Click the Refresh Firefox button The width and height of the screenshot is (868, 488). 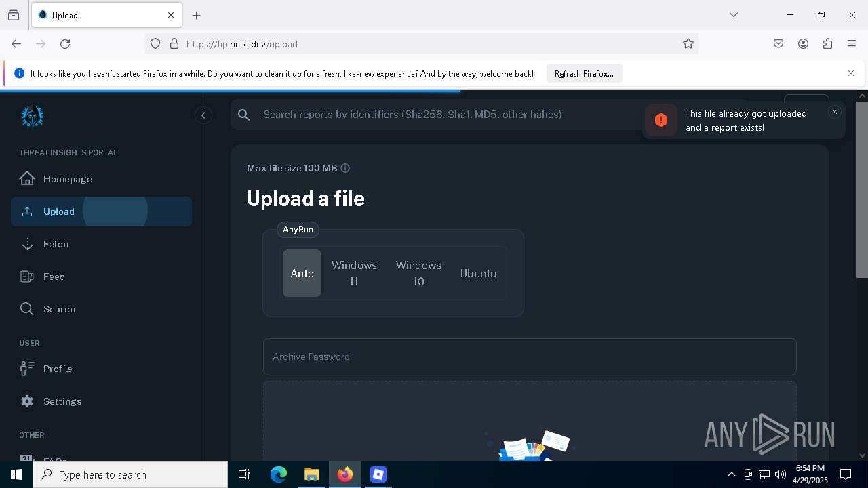[x=584, y=73]
